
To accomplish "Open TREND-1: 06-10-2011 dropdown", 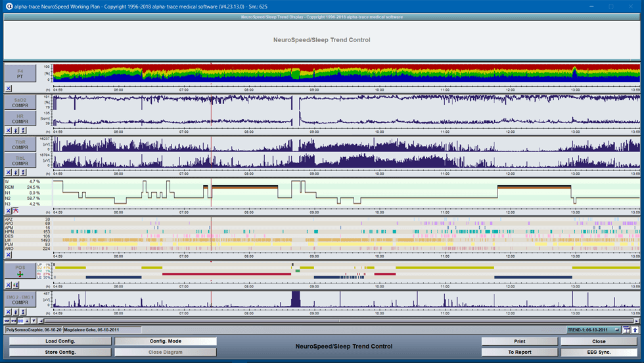I will (x=594, y=329).
